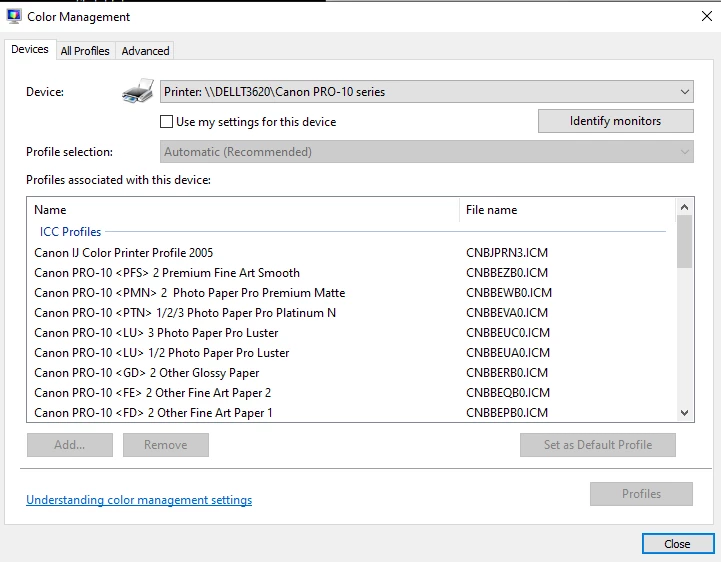Close the dialog with the Close button
This screenshot has height=562, width=721.
(678, 544)
